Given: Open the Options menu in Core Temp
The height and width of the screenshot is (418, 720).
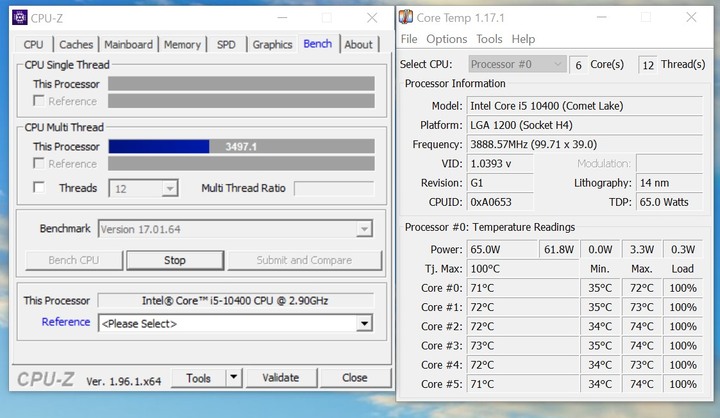Looking at the screenshot, I should [446, 39].
